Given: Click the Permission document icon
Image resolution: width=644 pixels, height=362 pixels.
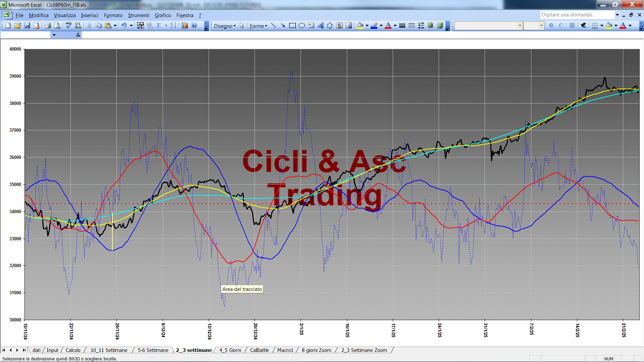Looking at the screenshot, I should click(x=37, y=26).
